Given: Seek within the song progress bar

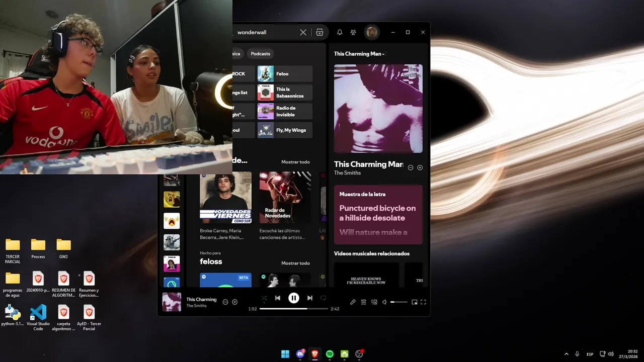Looking at the screenshot, I should tap(294, 309).
